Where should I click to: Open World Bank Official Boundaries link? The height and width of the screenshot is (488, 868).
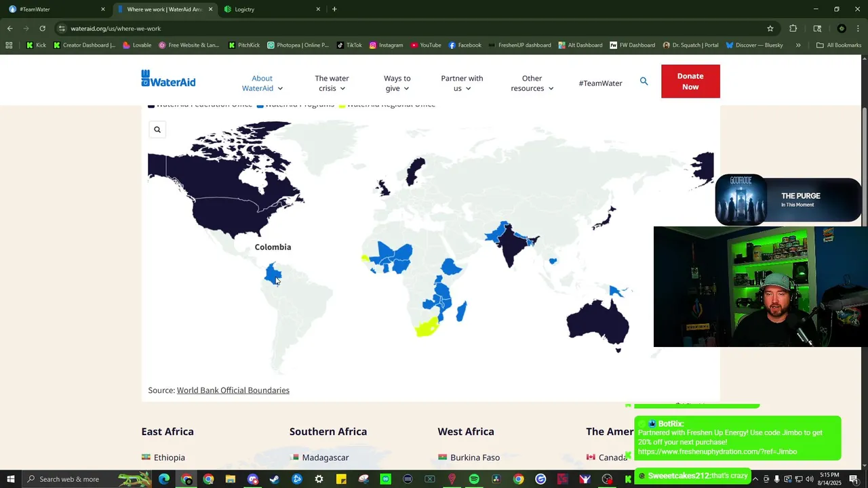(x=233, y=390)
